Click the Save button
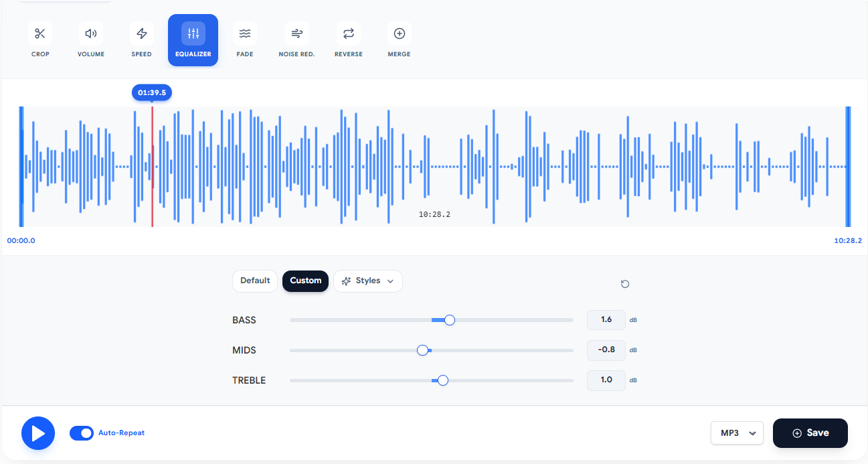This screenshot has height=464, width=868. pos(810,433)
